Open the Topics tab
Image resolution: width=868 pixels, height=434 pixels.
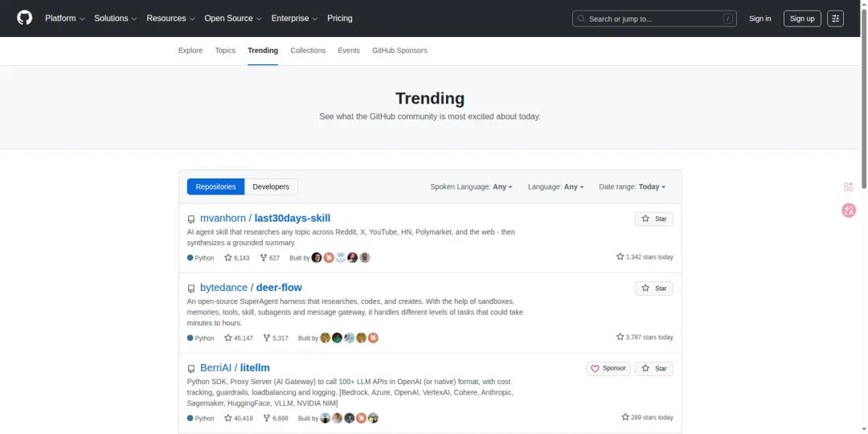pos(225,51)
